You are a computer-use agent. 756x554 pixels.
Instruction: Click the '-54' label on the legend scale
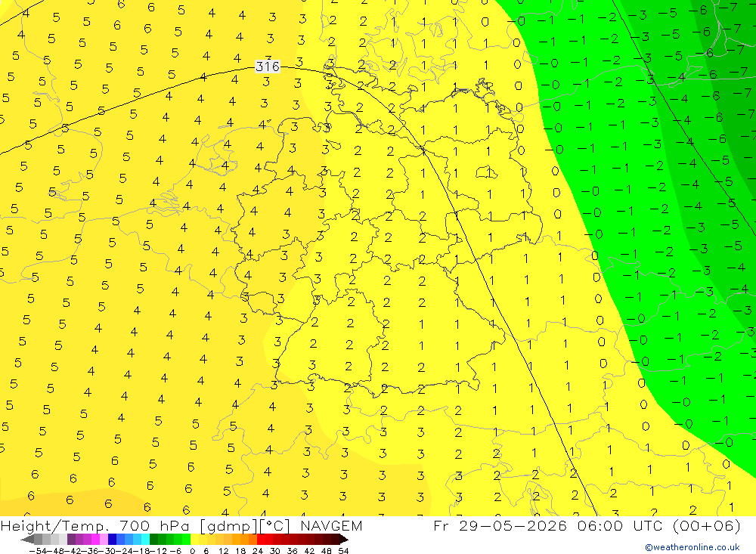[38, 551]
